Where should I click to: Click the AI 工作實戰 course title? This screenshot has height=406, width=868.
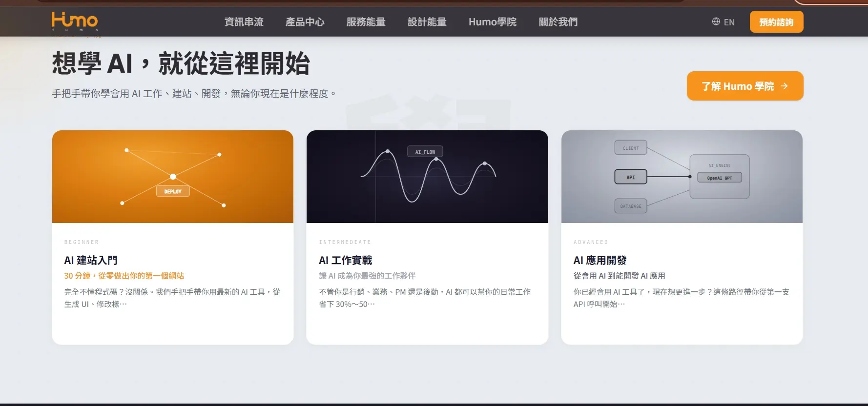345,261
